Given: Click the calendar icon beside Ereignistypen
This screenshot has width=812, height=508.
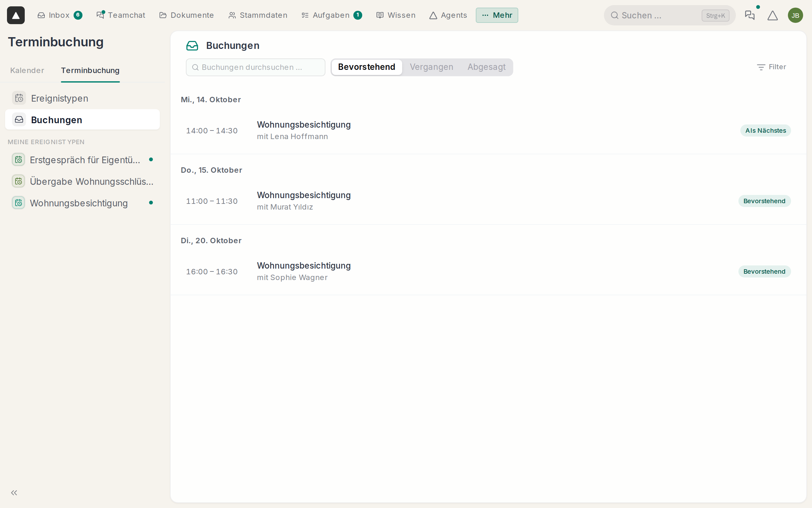Looking at the screenshot, I should (x=19, y=98).
